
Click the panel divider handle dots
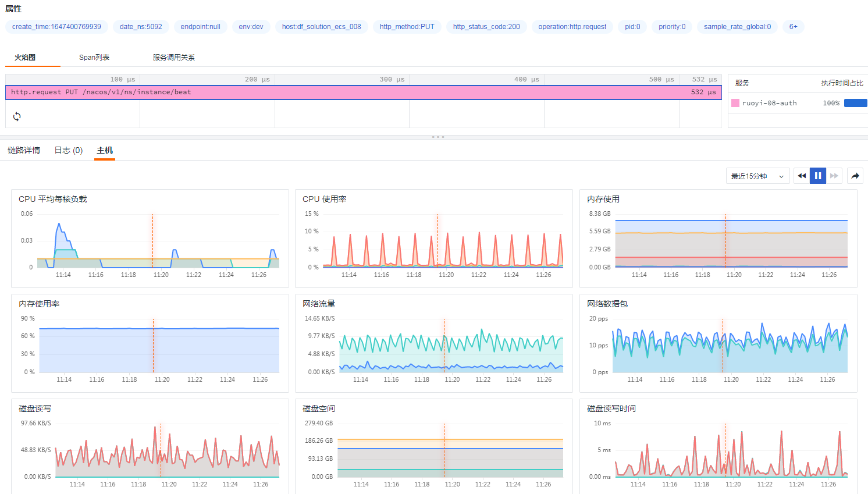point(438,137)
